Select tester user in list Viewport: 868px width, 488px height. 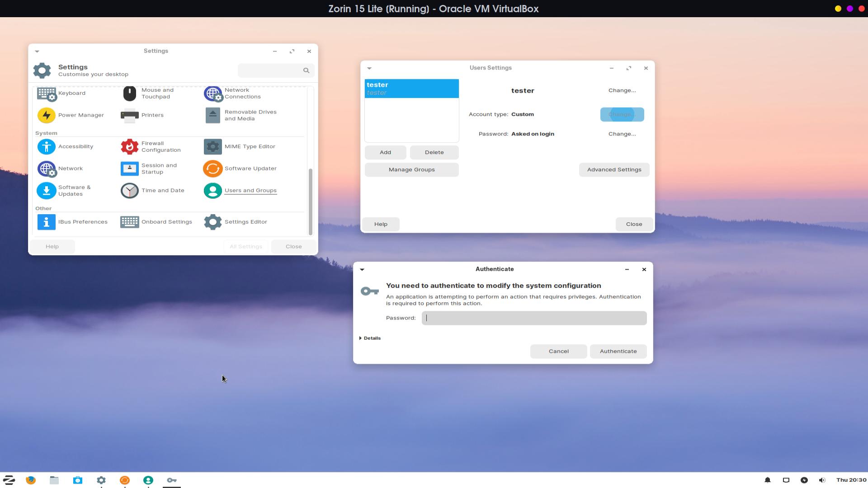[x=411, y=89]
